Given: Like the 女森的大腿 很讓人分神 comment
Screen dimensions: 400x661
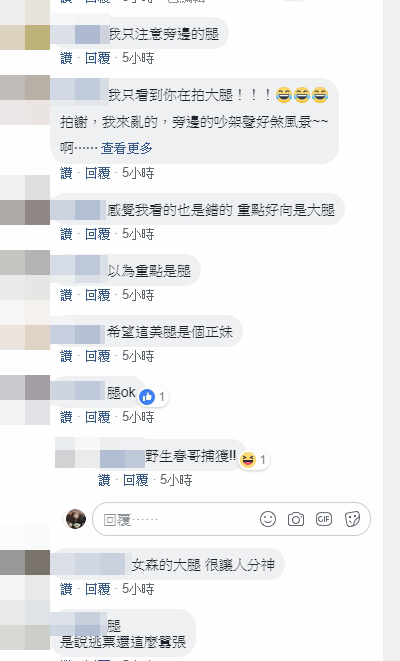Looking at the screenshot, I should pos(66,589).
